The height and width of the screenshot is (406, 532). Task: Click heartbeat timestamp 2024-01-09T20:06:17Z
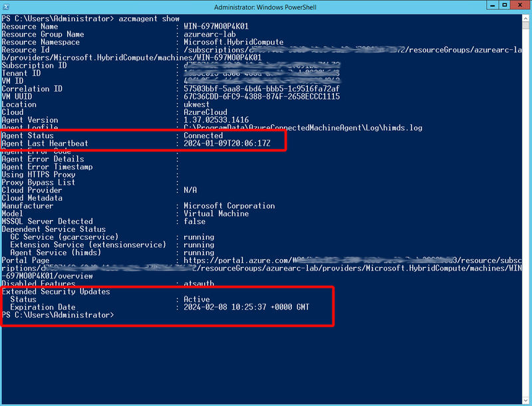(227, 144)
